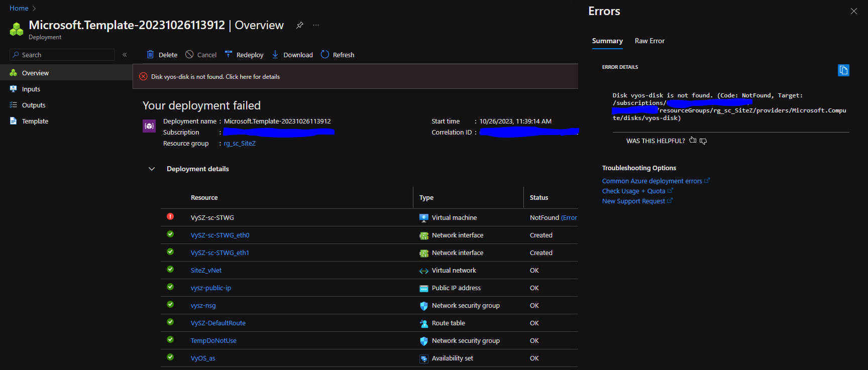Collapse the left navigation menu
The width and height of the screenshot is (868, 370).
click(x=125, y=55)
